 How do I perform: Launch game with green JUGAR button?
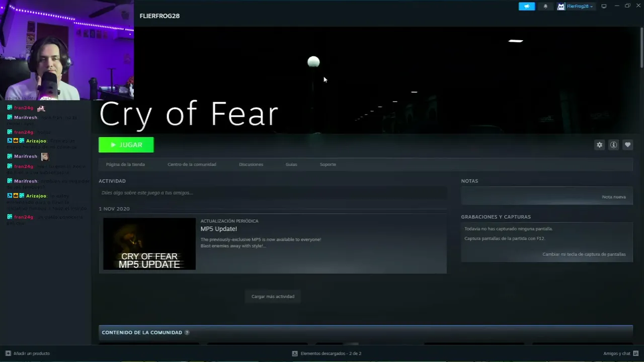(x=126, y=145)
